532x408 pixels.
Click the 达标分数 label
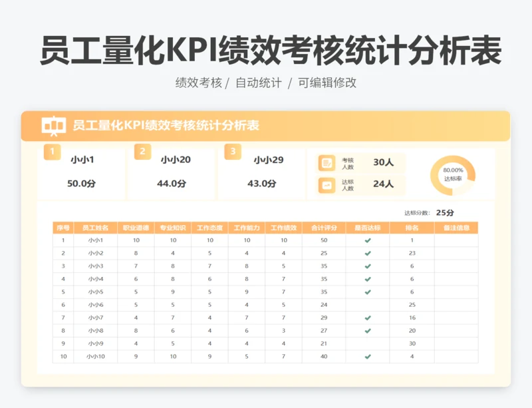pos(417,213)
